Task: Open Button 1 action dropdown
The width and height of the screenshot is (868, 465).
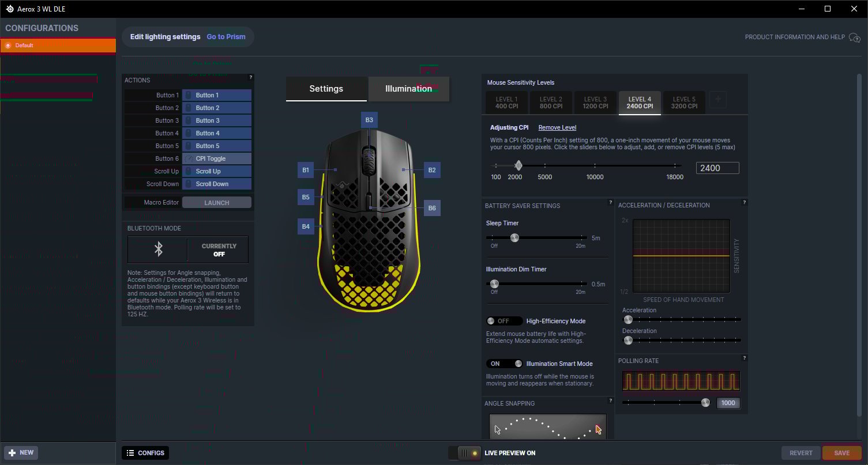Action: (x=217, y=95)
